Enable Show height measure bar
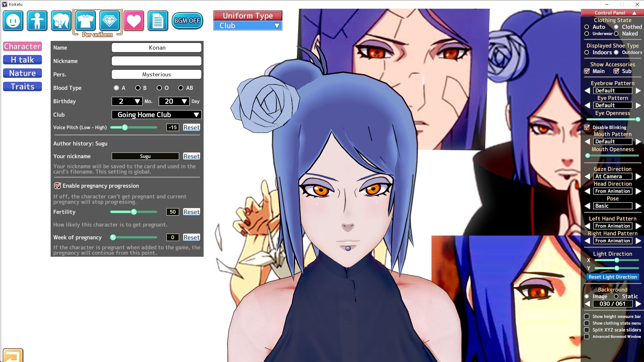Screen dimensions: 644x362 [587, 316]
